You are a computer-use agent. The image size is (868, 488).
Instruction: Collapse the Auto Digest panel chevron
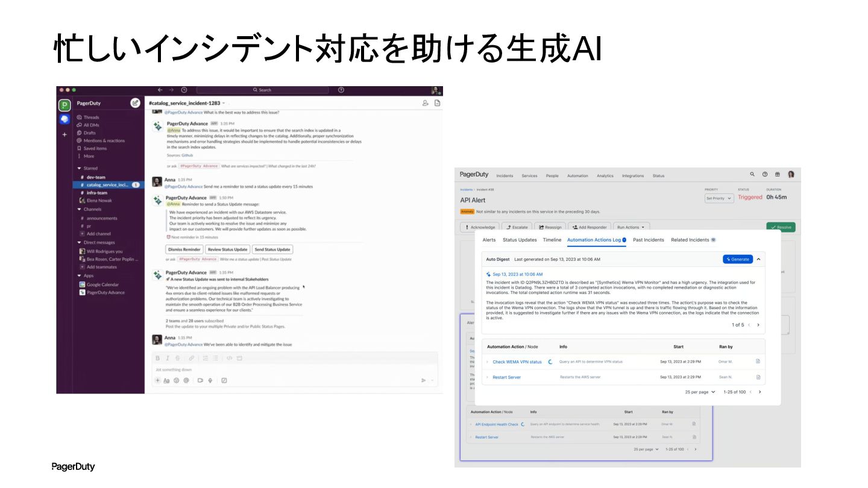[x=758, y=259]
